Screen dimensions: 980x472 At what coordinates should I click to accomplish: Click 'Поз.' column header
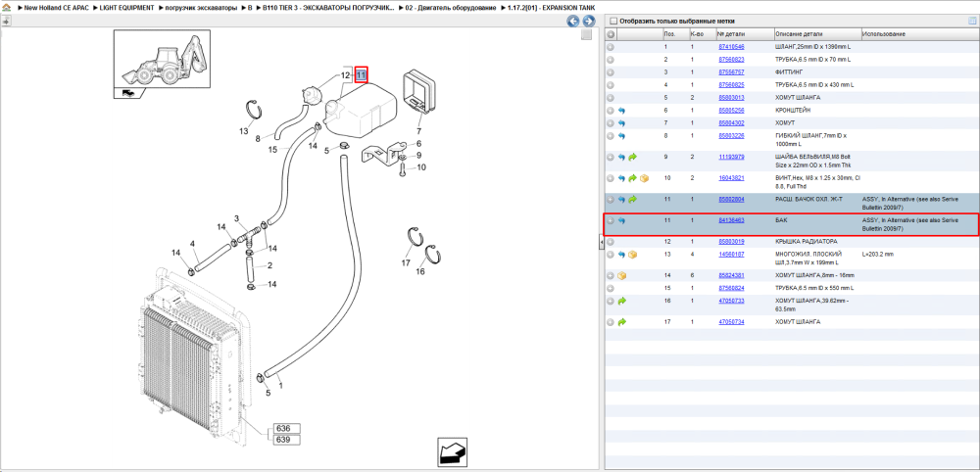coord(669,33)
